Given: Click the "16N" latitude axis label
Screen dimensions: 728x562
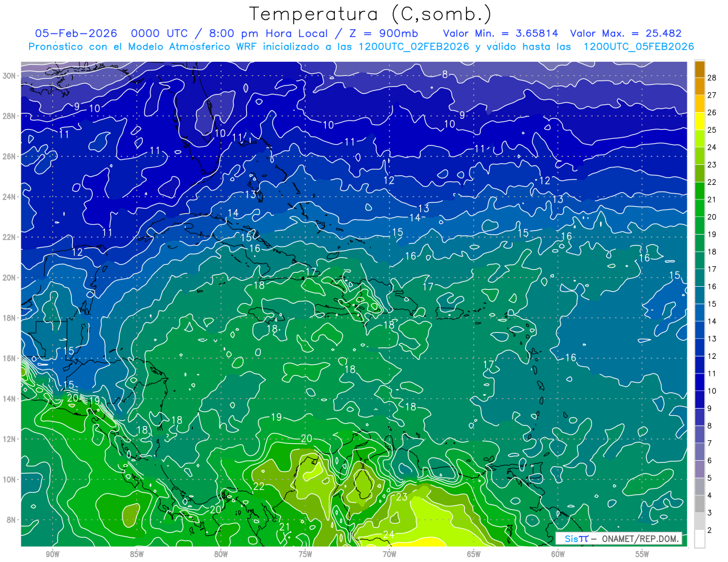Looking at the screenshot, I should (x=9, y=358).
